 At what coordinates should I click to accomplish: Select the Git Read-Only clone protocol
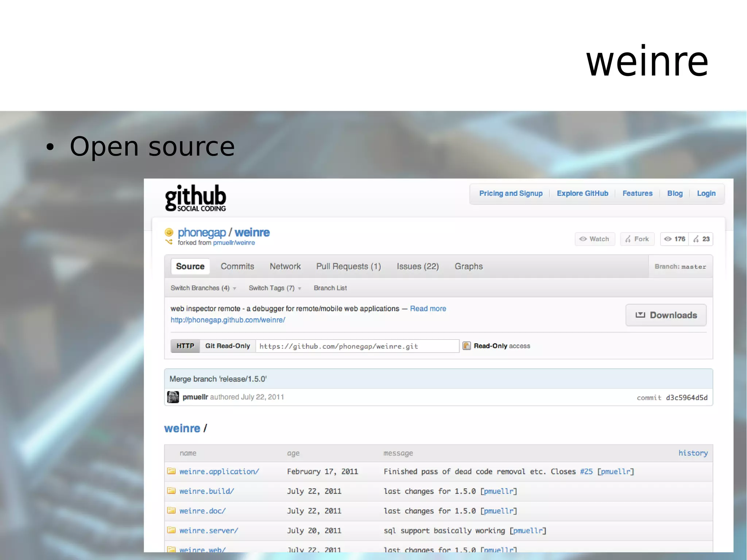pos(228,346)
